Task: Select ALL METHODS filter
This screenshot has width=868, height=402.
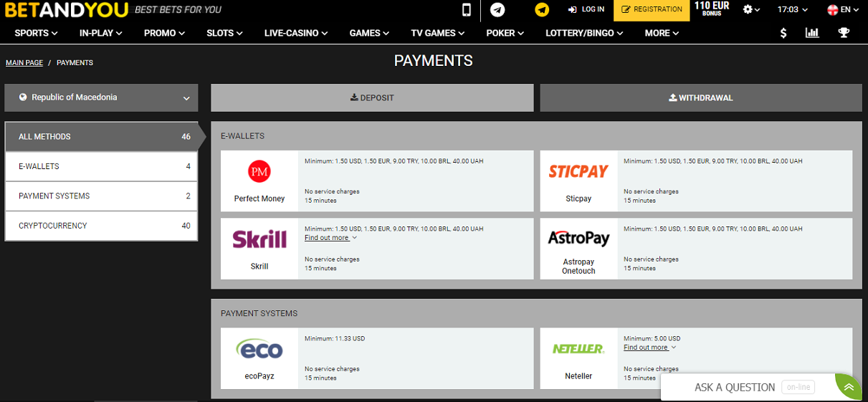Action: (101, 137)
